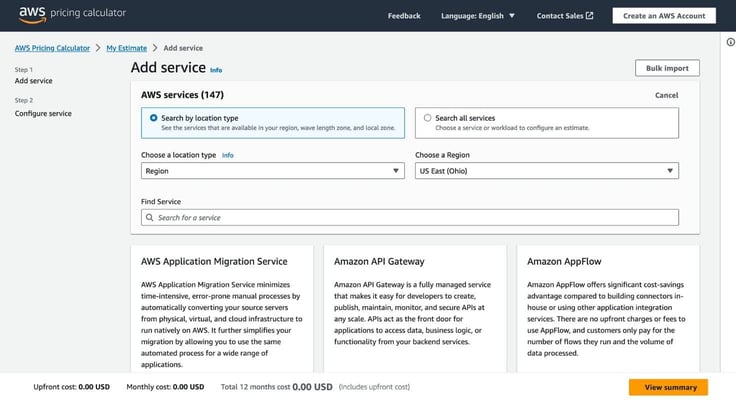Focus the Search for a service field
The image size is (736, 400).
[410, 217]
